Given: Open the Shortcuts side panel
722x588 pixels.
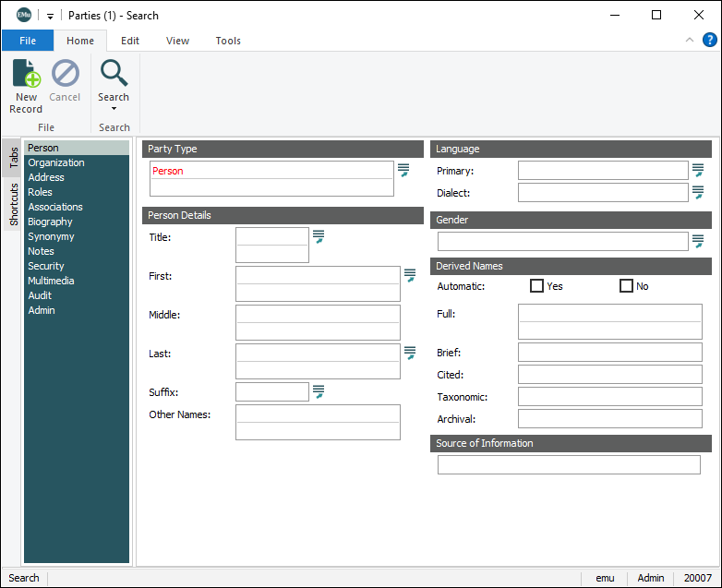Looking at the screenshot, I should (x=14, y=204).
